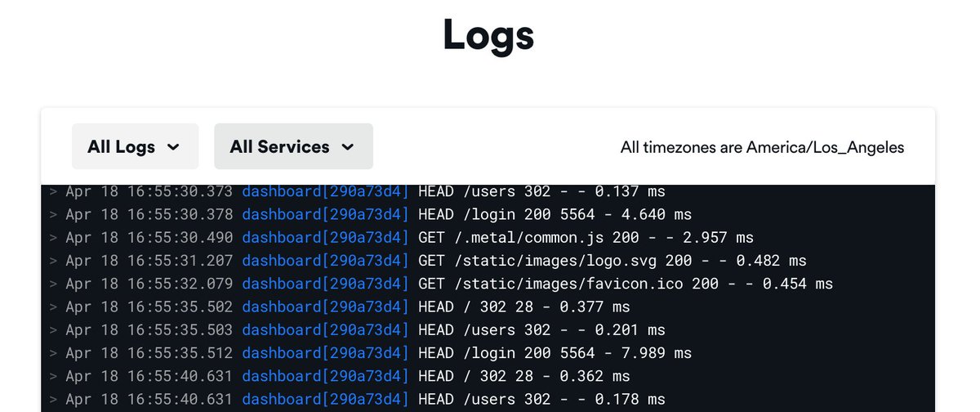Click the GET /.metal/common.js log line
Screen dimensions: 980x412
coord(401,238)
